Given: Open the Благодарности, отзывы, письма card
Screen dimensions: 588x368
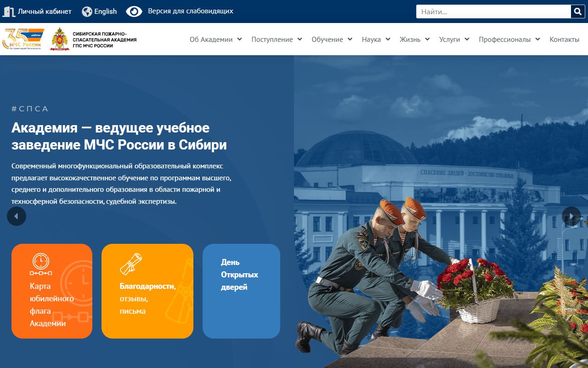Looking at the screenshot, I should (147, 291).
